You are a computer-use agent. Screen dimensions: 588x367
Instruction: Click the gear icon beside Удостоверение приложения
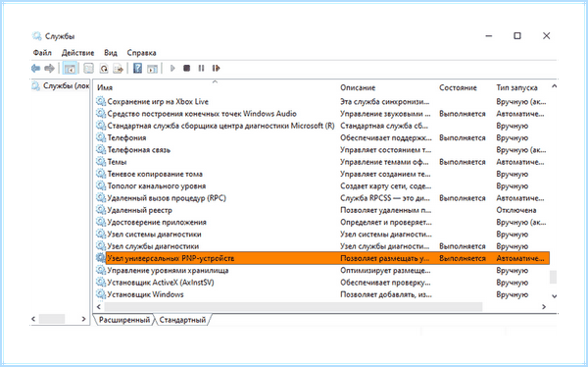tap(101, 222)
